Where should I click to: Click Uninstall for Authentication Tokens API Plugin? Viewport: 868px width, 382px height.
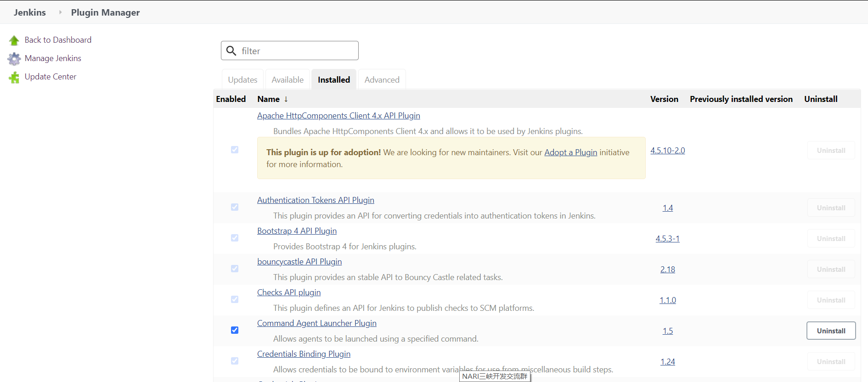[x=831, y=208]
